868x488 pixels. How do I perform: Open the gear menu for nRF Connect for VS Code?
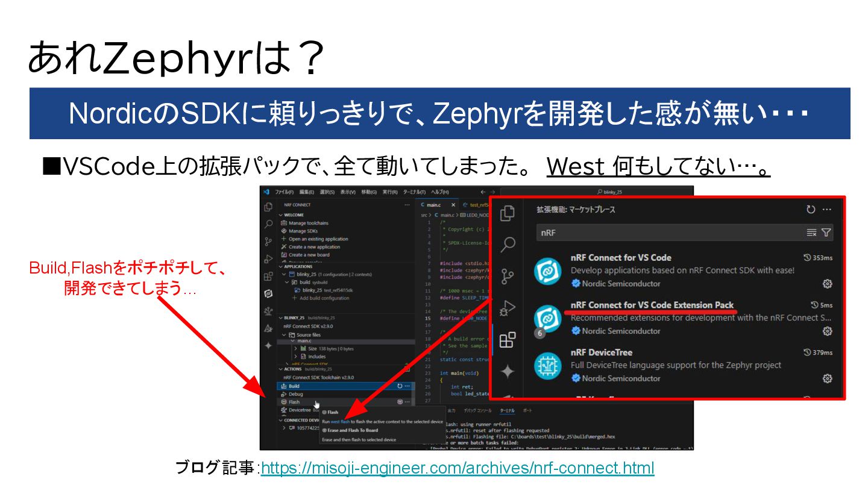pyautogui.click(x=827, y=284)
